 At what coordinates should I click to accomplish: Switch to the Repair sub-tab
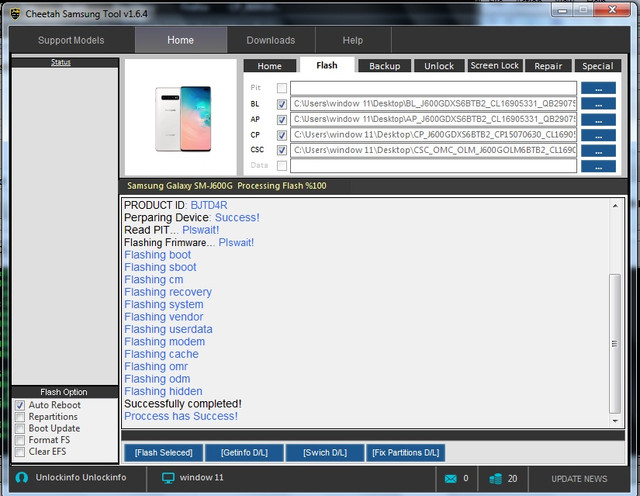click(x=548, y=66)
